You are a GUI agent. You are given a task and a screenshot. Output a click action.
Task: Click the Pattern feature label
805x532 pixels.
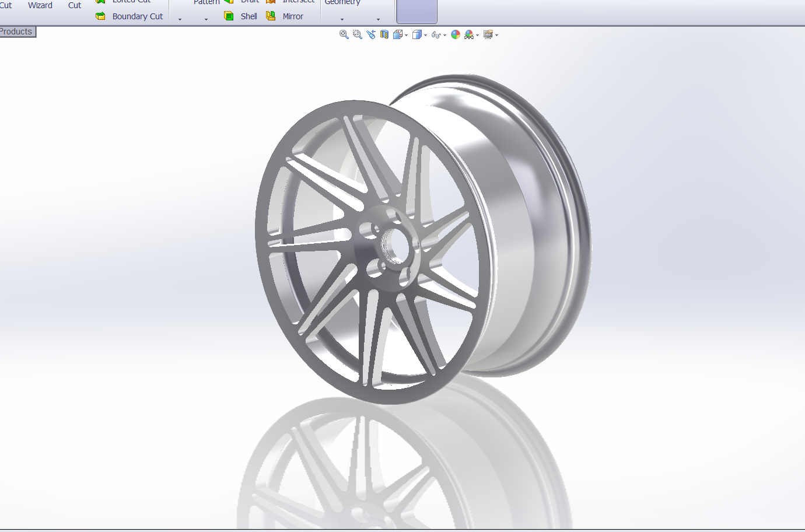pyautogui.click(x=206, y=2)
